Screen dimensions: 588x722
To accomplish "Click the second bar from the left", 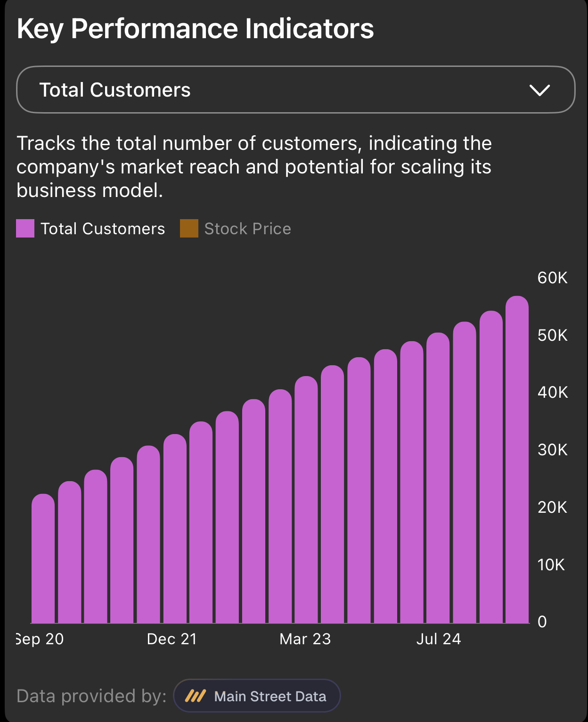I will pyautogui.click(x=70, y=552).
